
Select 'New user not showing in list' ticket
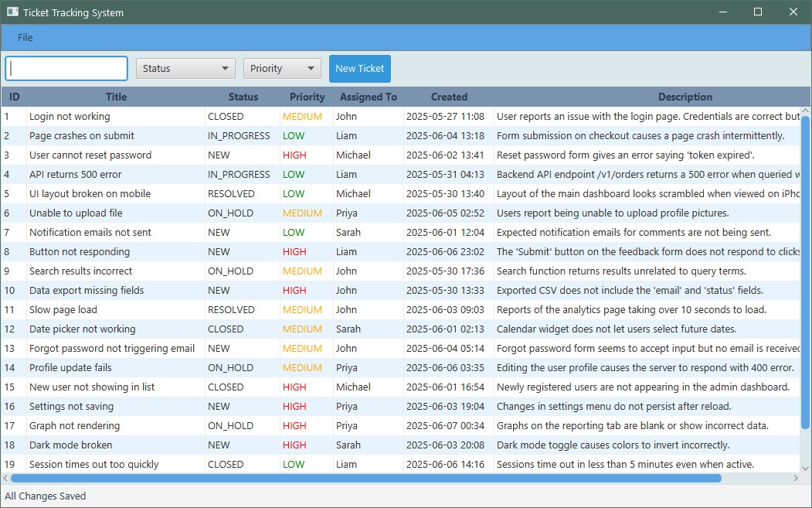coord(92,387)
